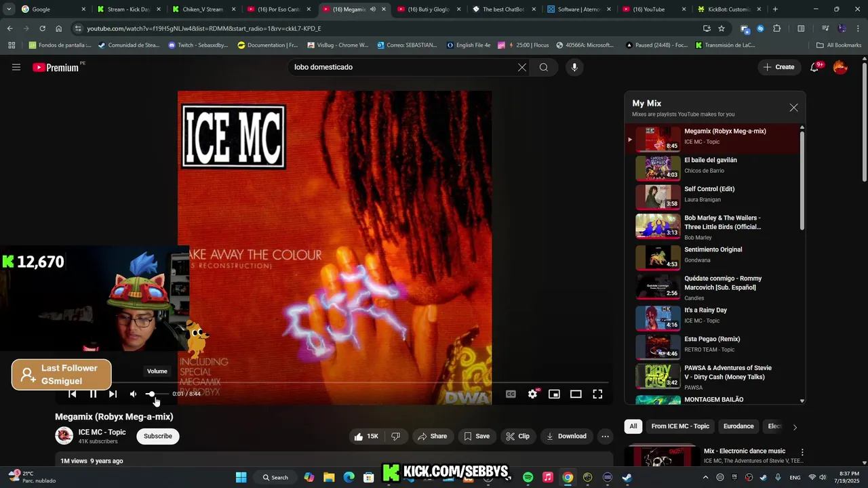Open the Windows Start menu
868x488 pixels.
(241, 477)
